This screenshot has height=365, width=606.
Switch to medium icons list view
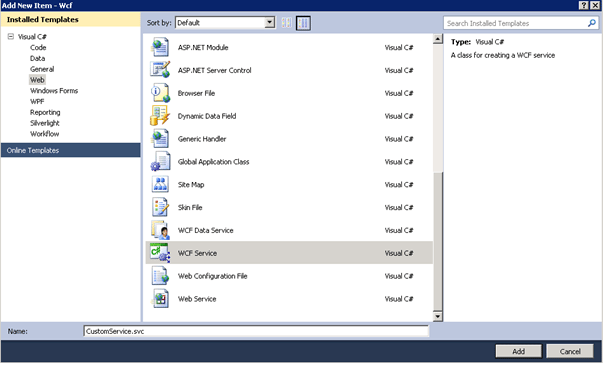click(x=303, y=23)
